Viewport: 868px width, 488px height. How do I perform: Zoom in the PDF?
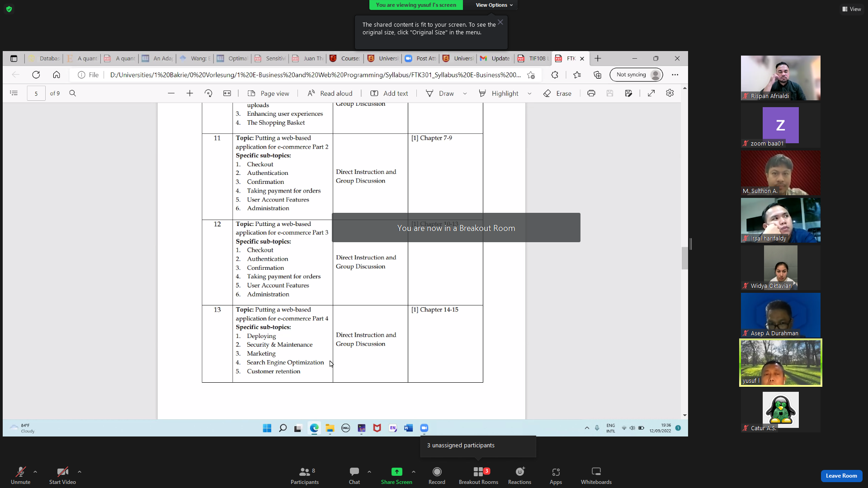[190, 93]
